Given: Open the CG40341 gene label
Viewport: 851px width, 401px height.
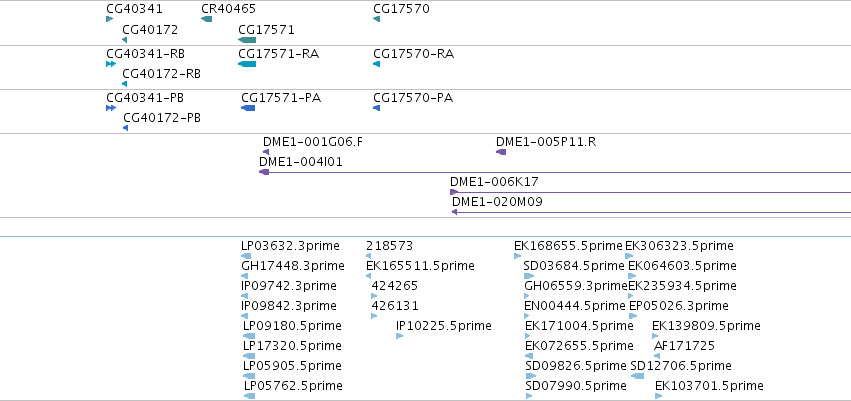Looking at the screenshot, I should [134, 9].
